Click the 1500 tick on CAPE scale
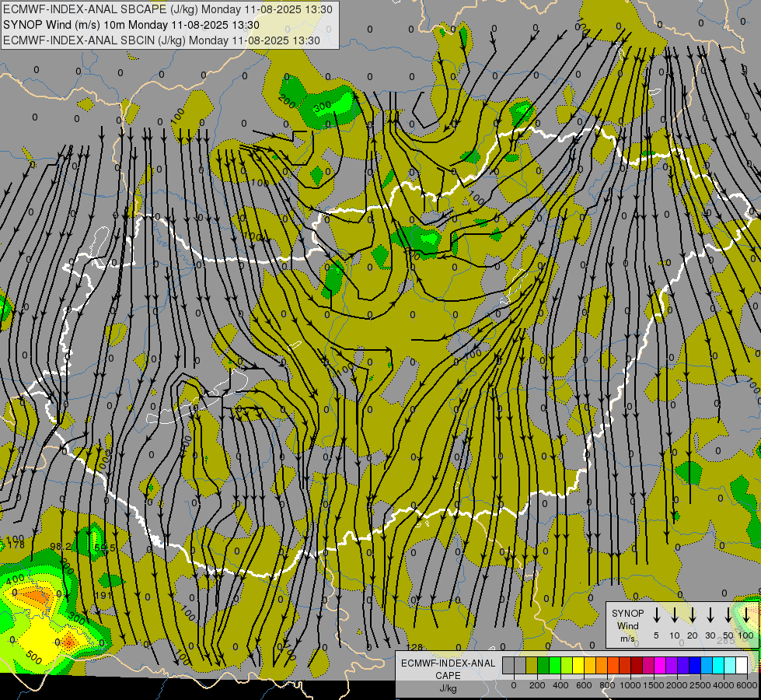Screen dimensions: 761x700 (x=654, y=685)
